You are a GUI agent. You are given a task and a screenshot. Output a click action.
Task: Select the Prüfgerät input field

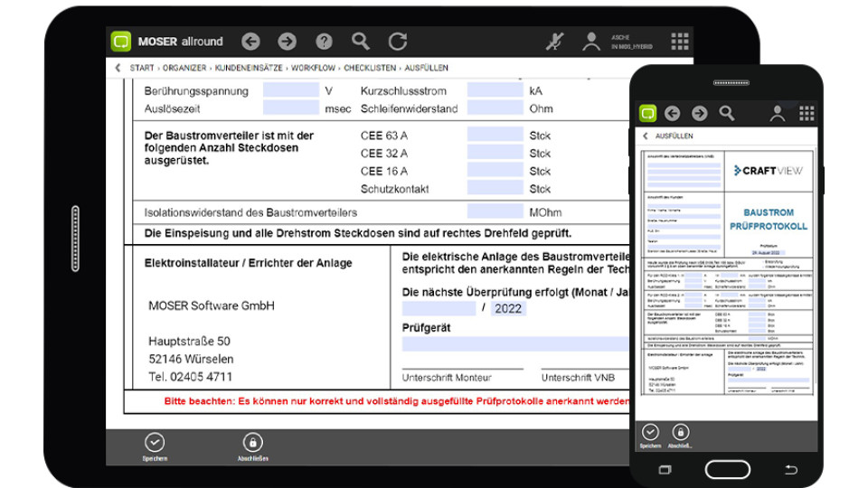pyautogui.click(x=515, y=343)
